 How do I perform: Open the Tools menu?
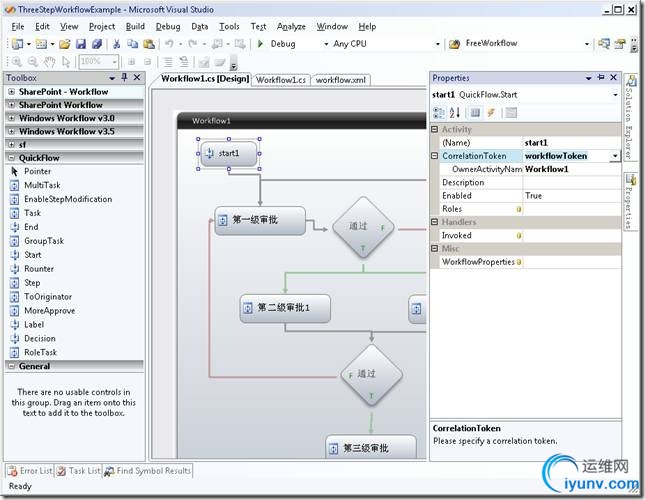click(229, 27)
